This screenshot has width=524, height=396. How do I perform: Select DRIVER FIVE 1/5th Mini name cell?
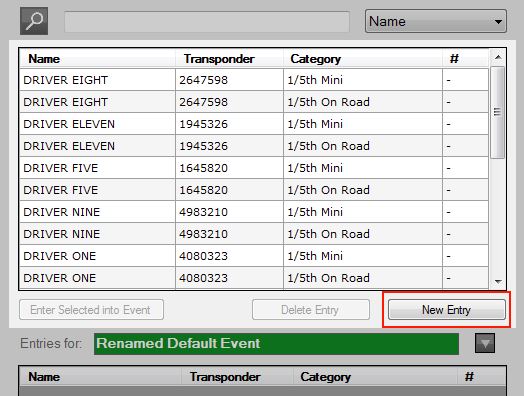(97, 168)
